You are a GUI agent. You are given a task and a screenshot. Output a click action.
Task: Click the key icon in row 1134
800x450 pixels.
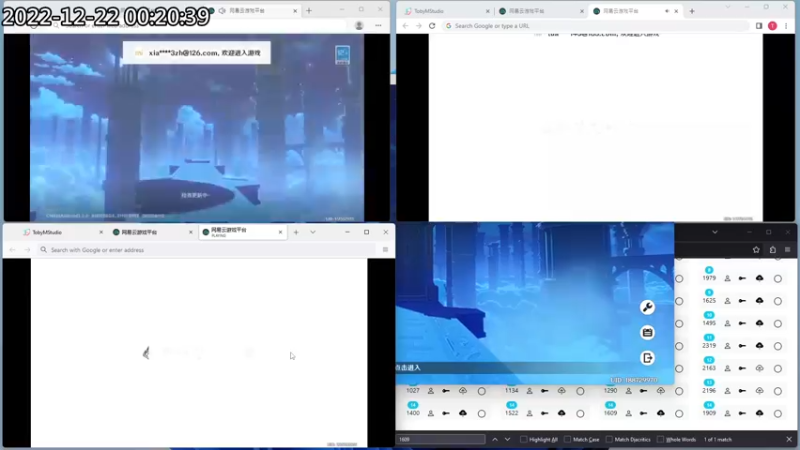(x=545, y=391)
